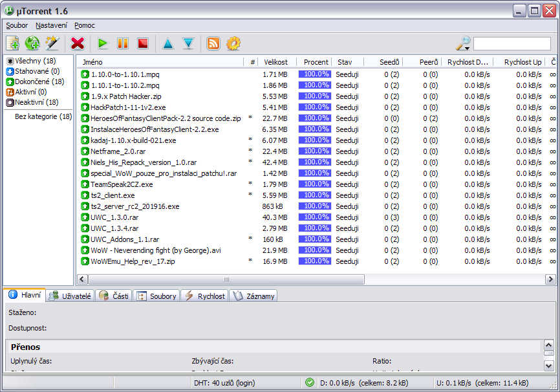The image size is (560, 392).
Task: Open the search engine dropdown magnifier
Action: [463, 43]
